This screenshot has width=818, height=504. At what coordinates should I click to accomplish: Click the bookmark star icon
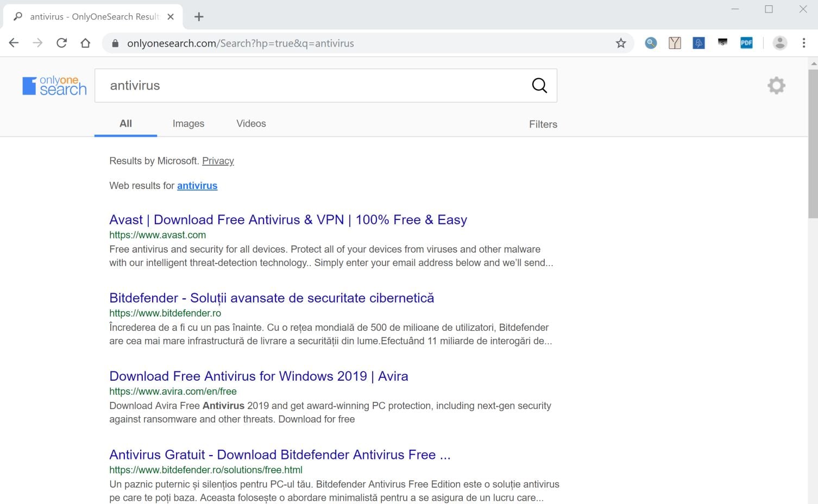(621, 43)
